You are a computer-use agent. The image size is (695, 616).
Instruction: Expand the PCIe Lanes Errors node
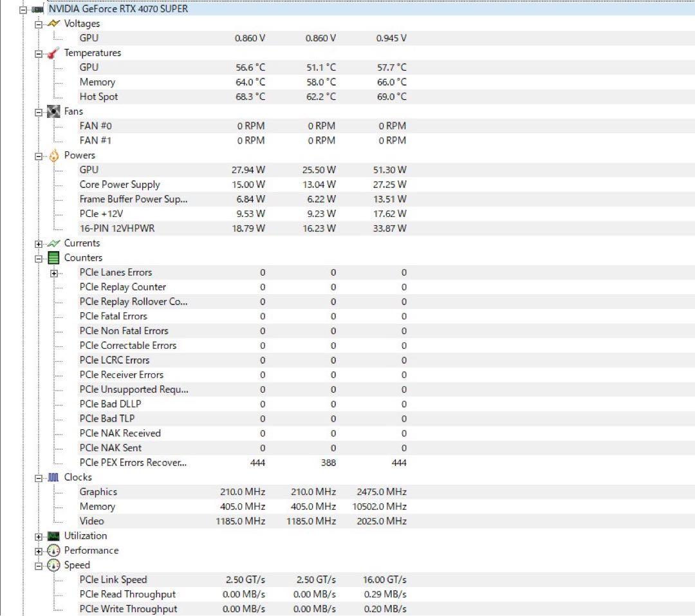(x=54, y=273)
